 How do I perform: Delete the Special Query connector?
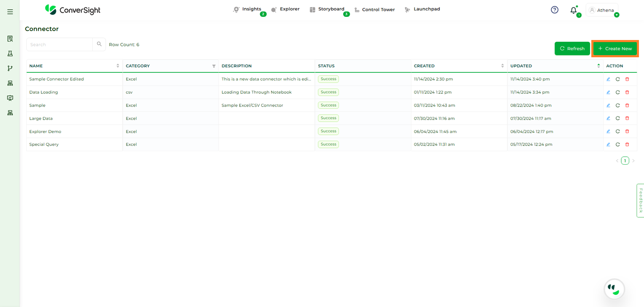pos(627,144)
